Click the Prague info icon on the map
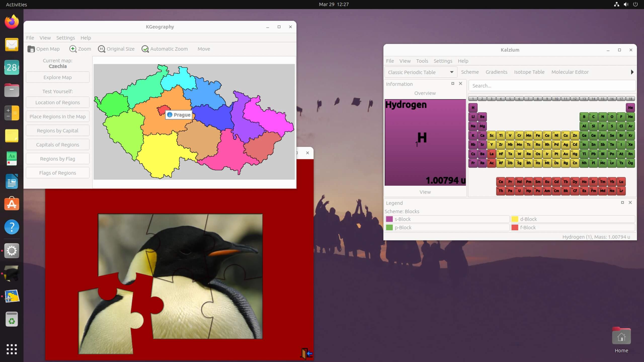The image size is (644, 362). pos(169,115)
